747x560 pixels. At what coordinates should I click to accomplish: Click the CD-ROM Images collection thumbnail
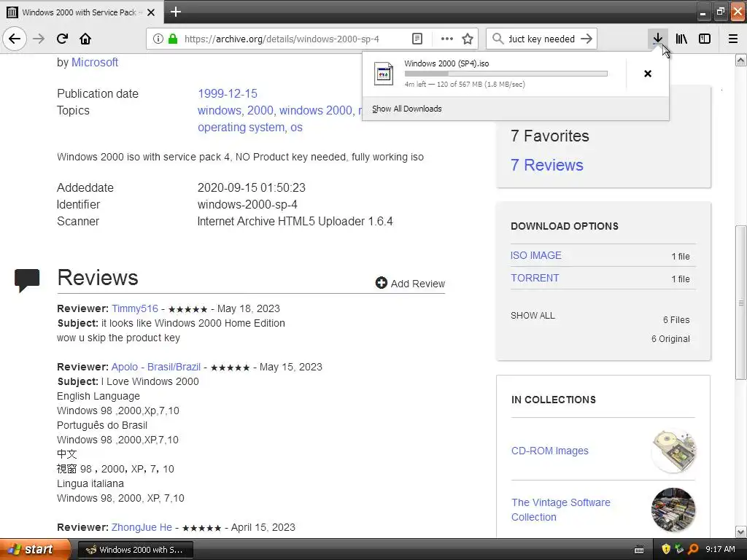click(x=673, y=451)
